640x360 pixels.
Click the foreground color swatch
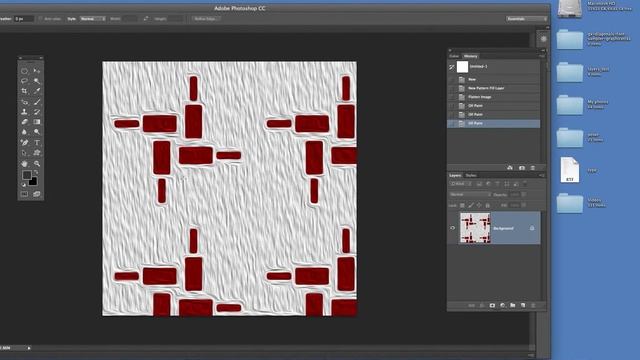(27, 175)
